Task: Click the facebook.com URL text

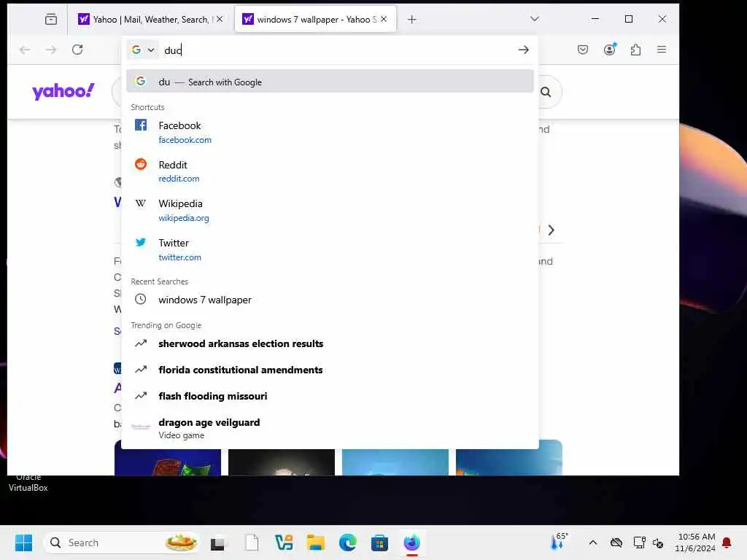Action: click(185, 140)
